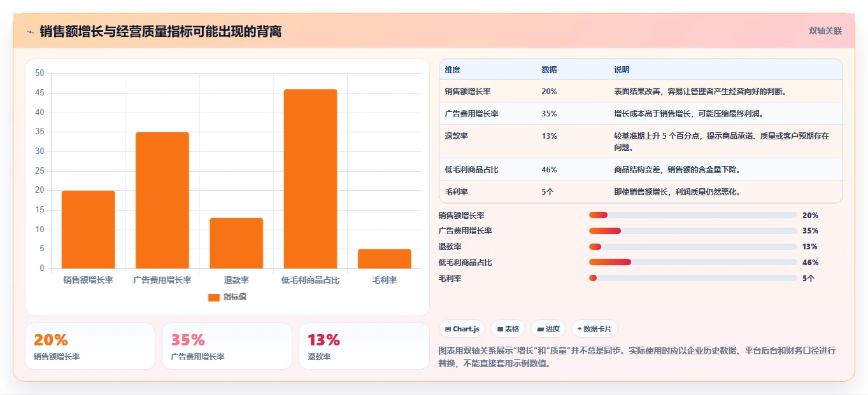
Task: Click the title 销售额增长与经营质量指标可能出现的背离
Action: pyautogui.click(x=160, y=32)
